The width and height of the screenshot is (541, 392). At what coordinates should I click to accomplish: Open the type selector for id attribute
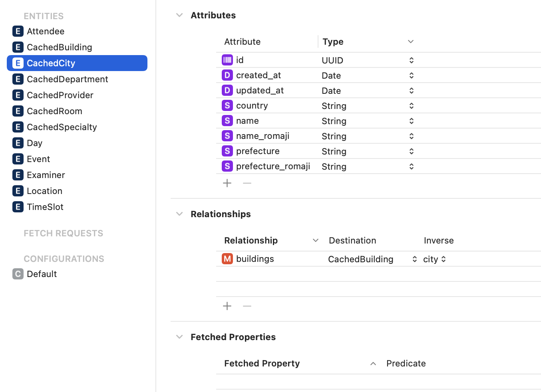(411, 60)
